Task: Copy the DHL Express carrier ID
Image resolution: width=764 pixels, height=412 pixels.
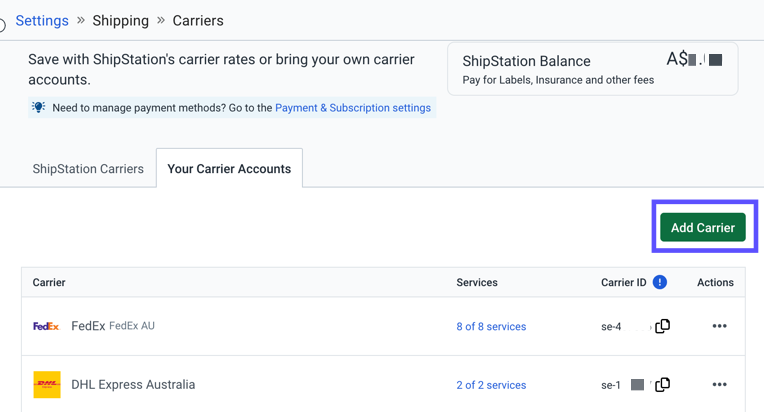Action: point(662,384)
